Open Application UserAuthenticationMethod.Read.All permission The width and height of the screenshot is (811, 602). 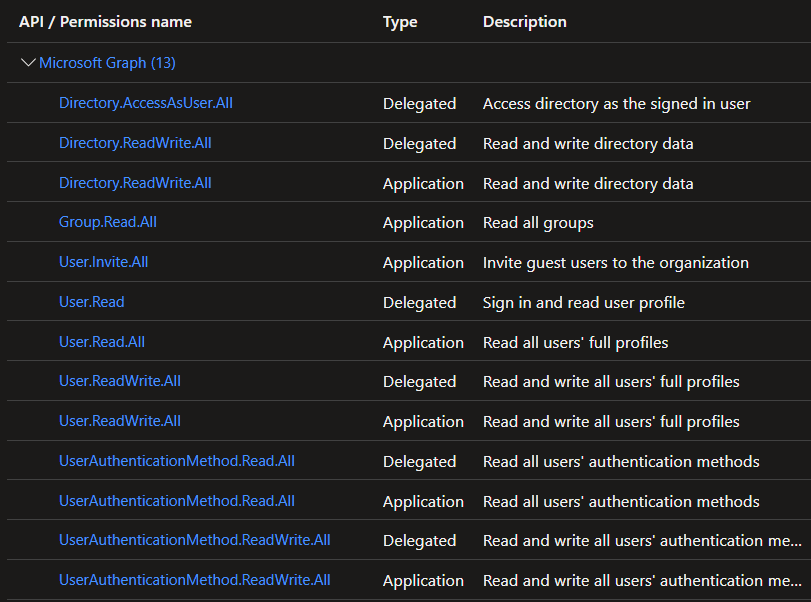coord(177,501)
